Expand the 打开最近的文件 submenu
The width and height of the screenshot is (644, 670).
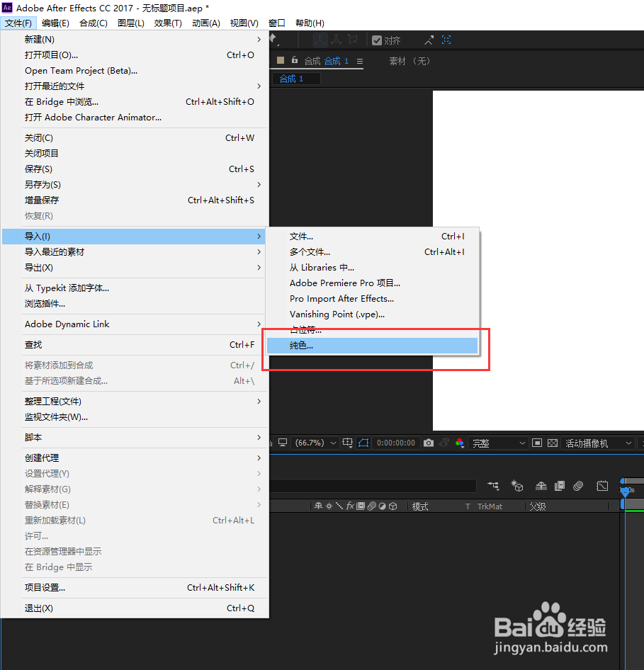pos(134,86)
